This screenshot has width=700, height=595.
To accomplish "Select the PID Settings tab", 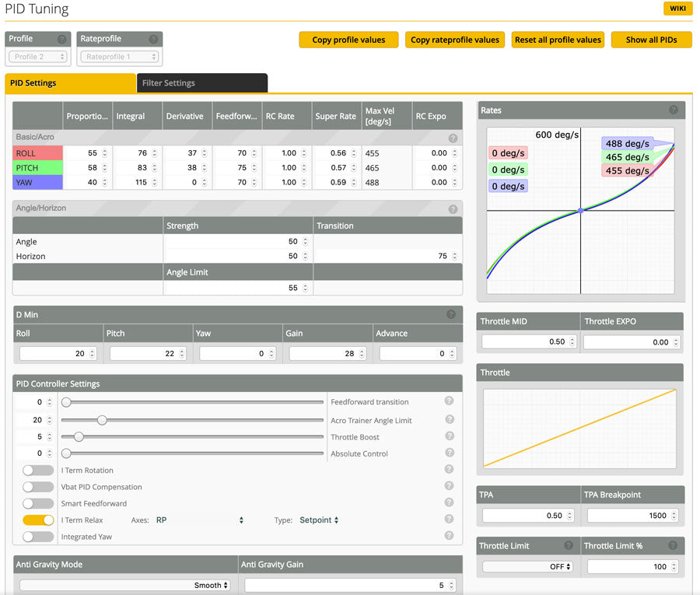I will point(70,83).
